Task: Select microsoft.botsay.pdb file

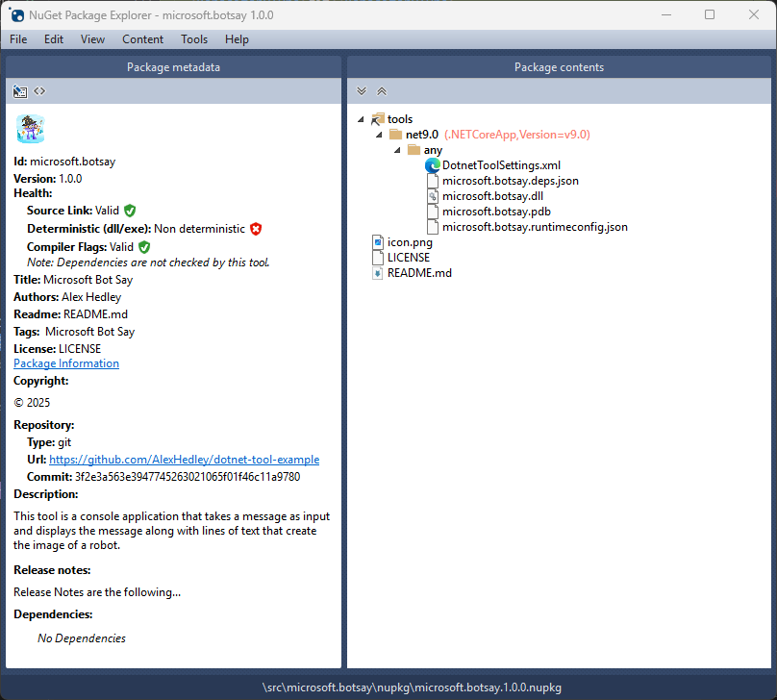Action: 496,212
